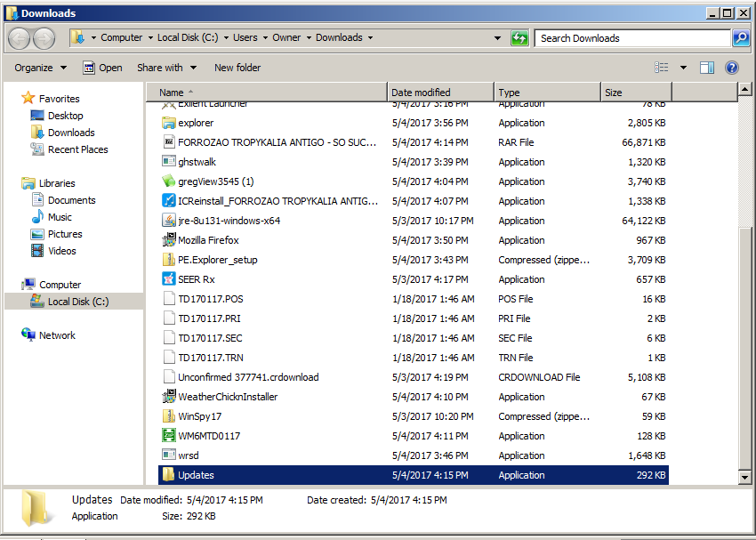Click the Help question mark icon
This screenshot has width=756, height=540.
click(732, 68)
